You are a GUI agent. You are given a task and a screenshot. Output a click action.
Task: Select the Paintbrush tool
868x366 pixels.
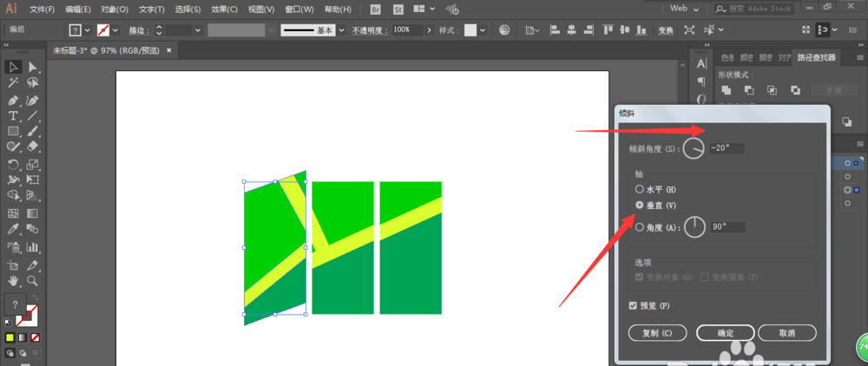33,131
